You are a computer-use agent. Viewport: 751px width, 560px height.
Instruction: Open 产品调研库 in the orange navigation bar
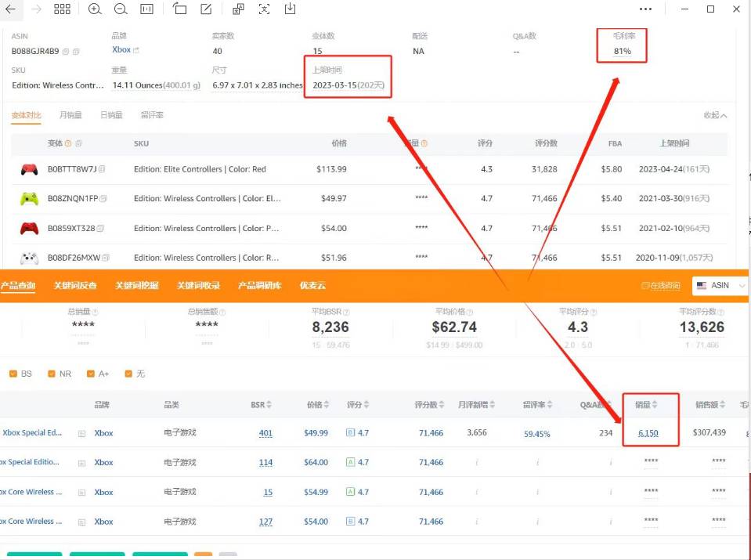click(259, 286)
